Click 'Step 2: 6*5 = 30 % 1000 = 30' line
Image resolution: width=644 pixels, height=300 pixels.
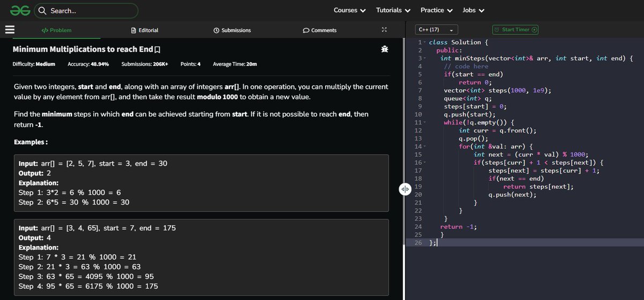(74, 202)
